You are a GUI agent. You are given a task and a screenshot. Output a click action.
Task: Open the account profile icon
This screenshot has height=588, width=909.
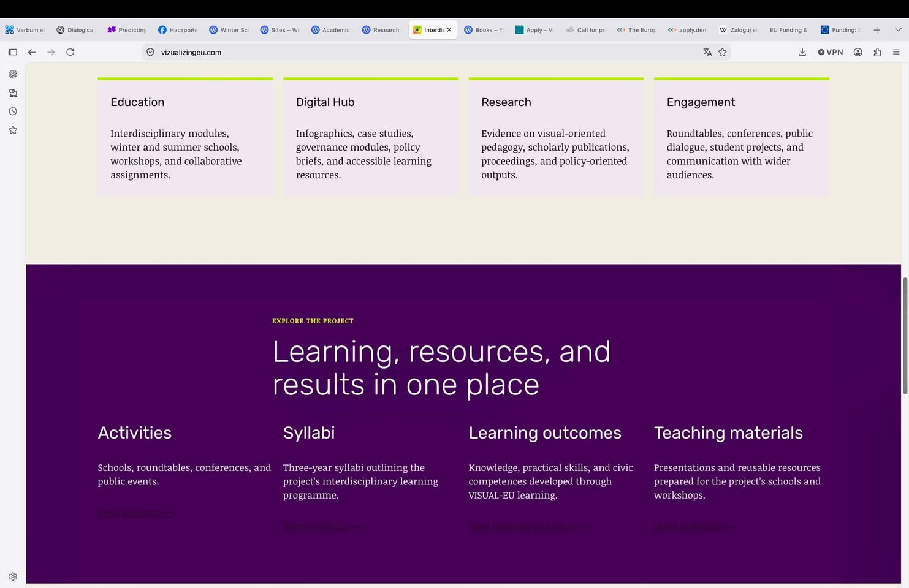(x=858, y=52)
